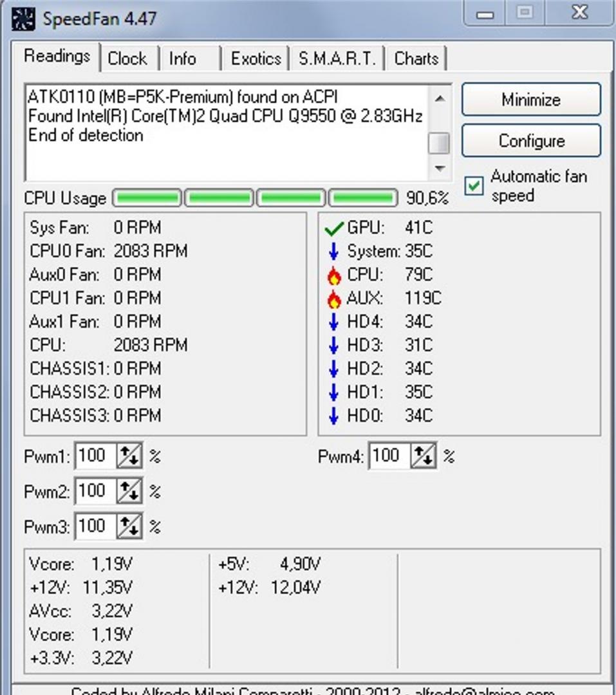Click the Pwm4 spinner arrows

coord(424,456)
